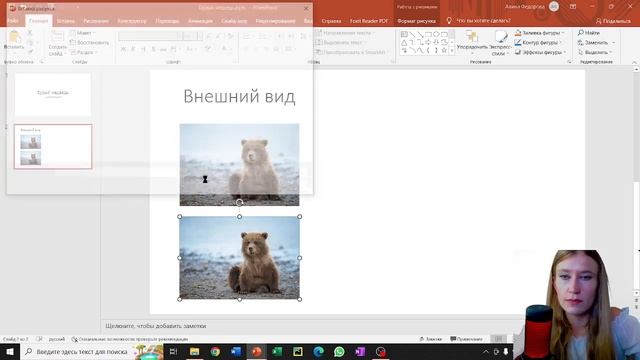Click the PowerPoint taskbar icon
640x360 pixels.
pos(256,351)
